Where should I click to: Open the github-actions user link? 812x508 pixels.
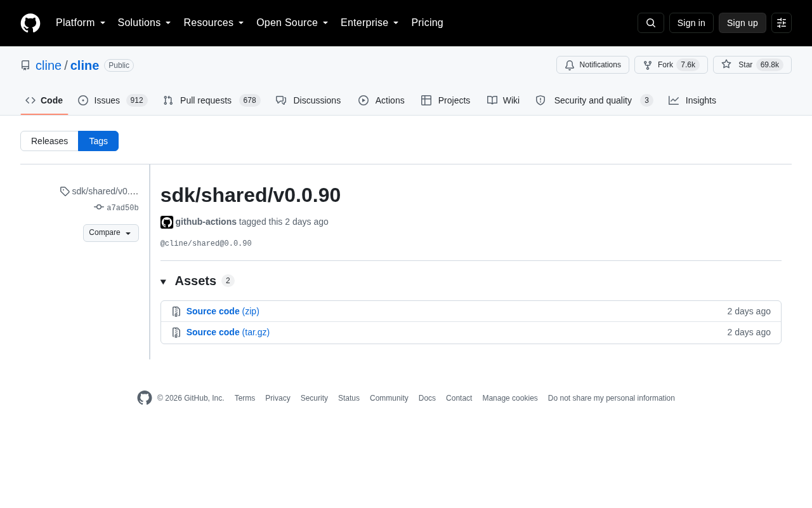tap(206, 222)
